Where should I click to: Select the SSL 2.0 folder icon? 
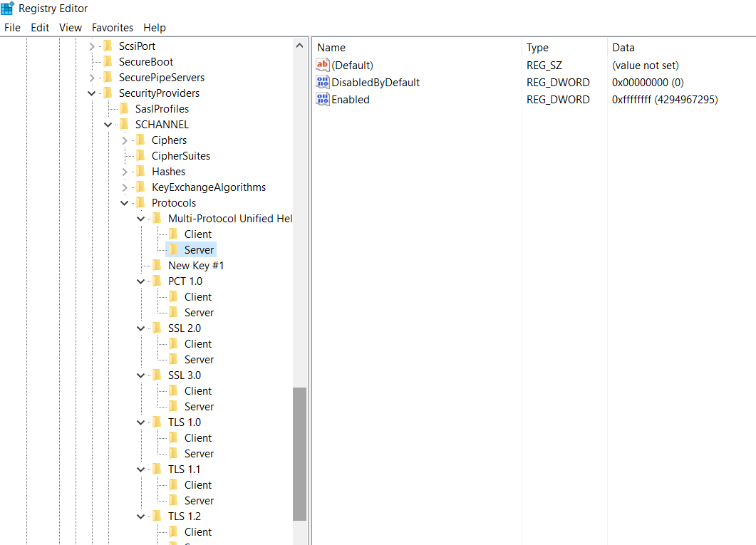(x=157, y=328)
